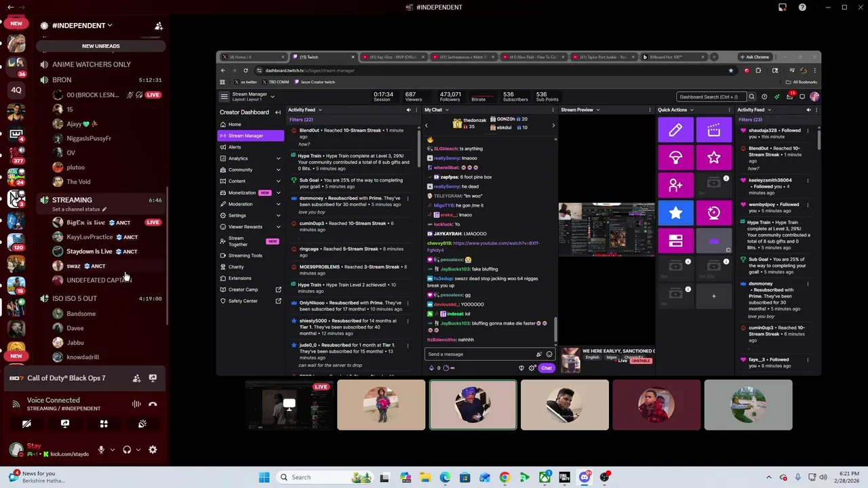Mute the Discord microphone

click(x=101, y=449)
